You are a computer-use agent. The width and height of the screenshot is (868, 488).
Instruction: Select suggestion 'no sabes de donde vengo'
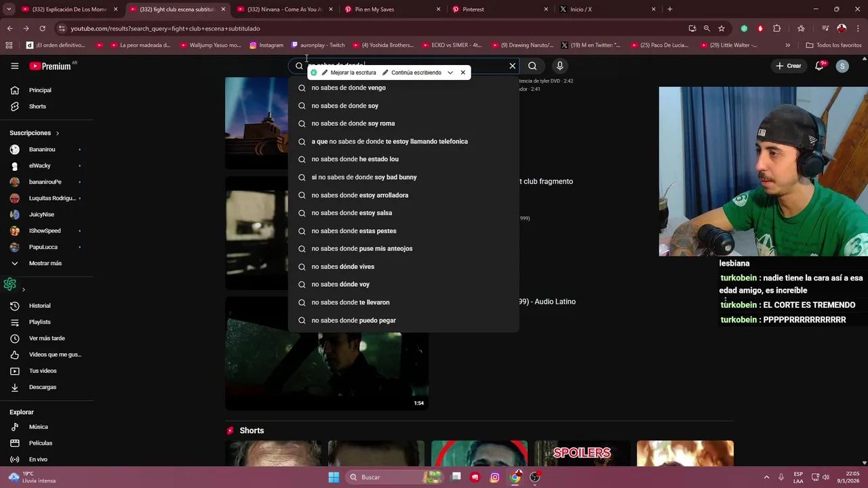pos(403,87)
